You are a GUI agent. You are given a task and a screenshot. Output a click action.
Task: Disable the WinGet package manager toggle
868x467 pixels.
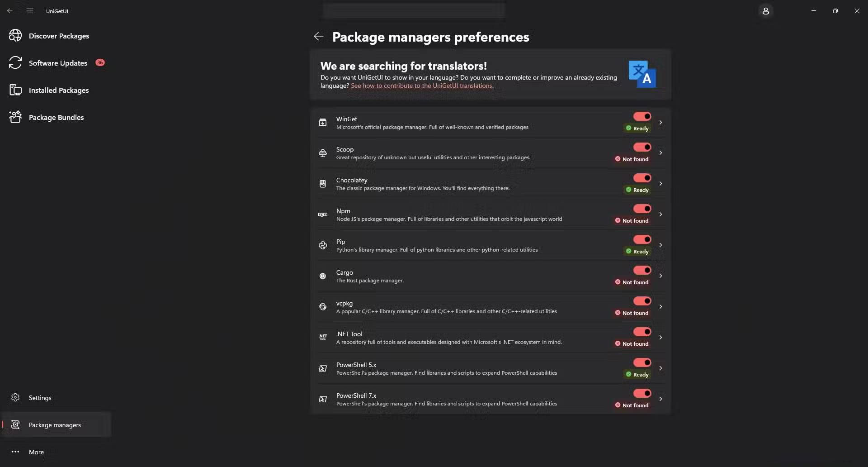click(642, 117)
